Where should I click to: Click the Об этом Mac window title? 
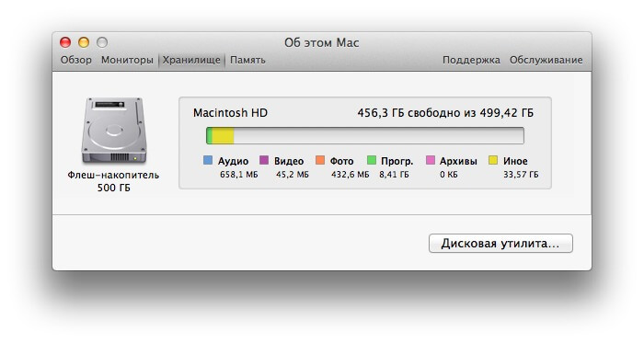322,42
